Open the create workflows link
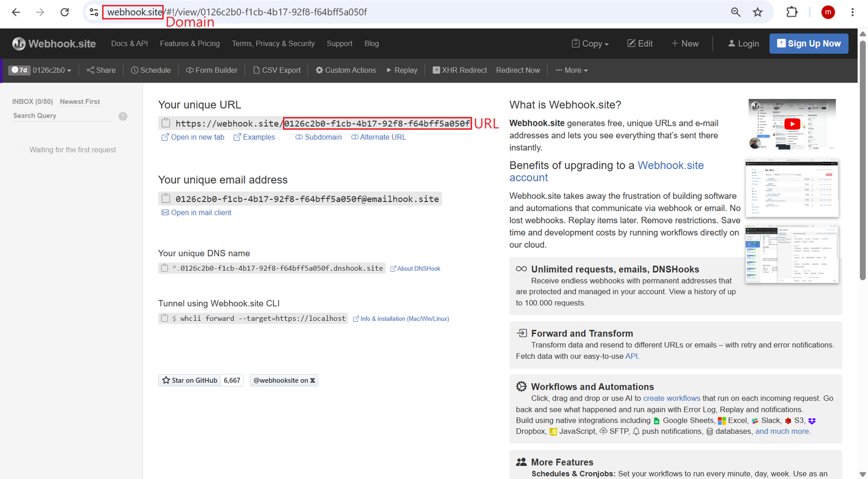Screen dimensions: 868x479 point(671,398)
